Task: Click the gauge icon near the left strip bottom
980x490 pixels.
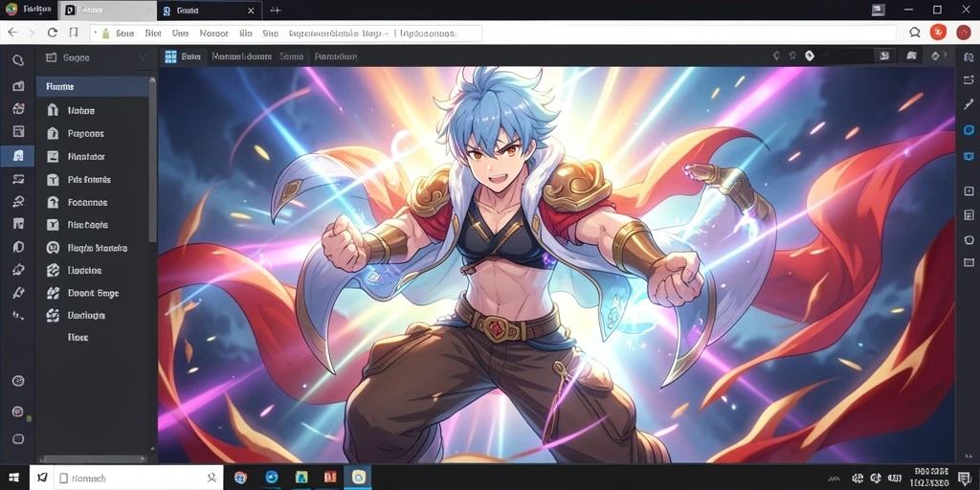Action: (x=18, y=381)
